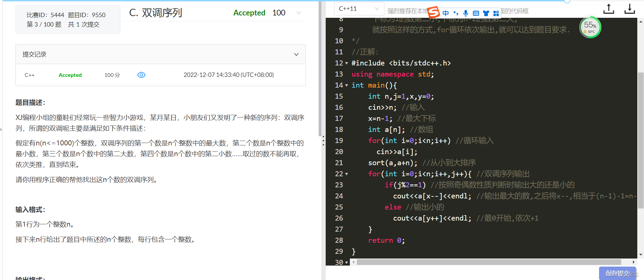This screenshot has width=644, height=280.
Task: Click the cin>>n; input statement
Action: (x=382, y=107)
